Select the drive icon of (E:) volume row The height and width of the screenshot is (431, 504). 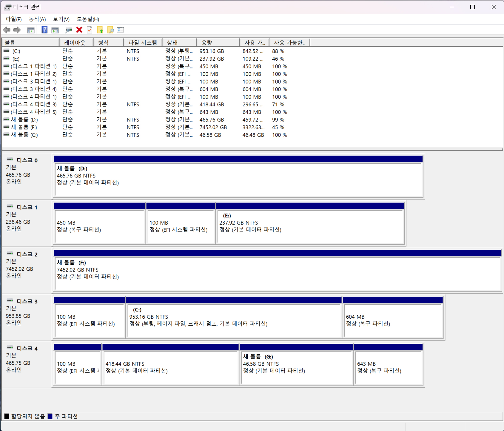pyautogui.click(x=6, y=59)
